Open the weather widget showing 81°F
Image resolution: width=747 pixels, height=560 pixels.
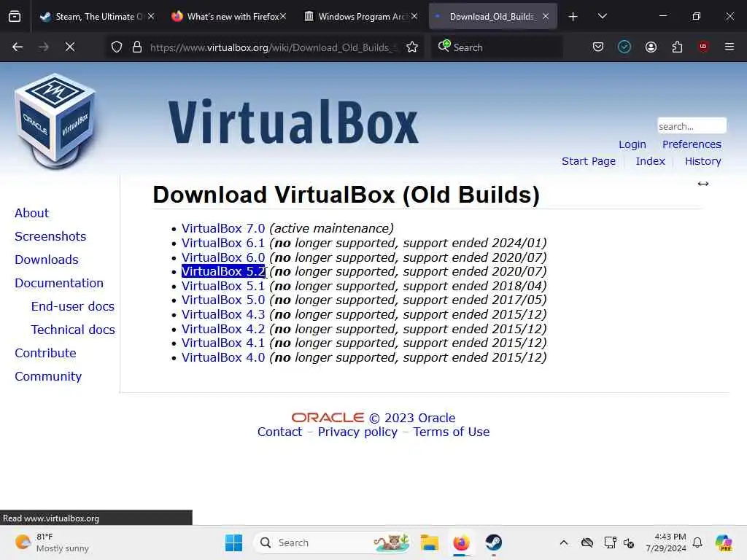[x=52, y=542]
